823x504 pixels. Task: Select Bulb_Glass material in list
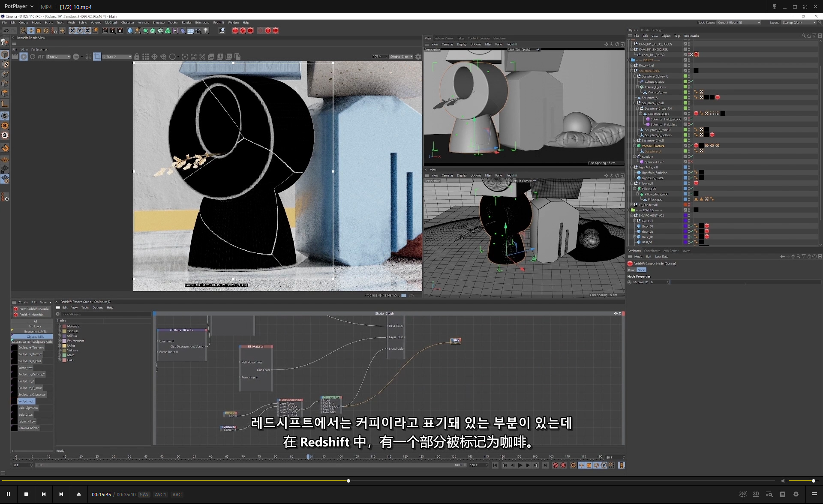click(x=25, y=414)
